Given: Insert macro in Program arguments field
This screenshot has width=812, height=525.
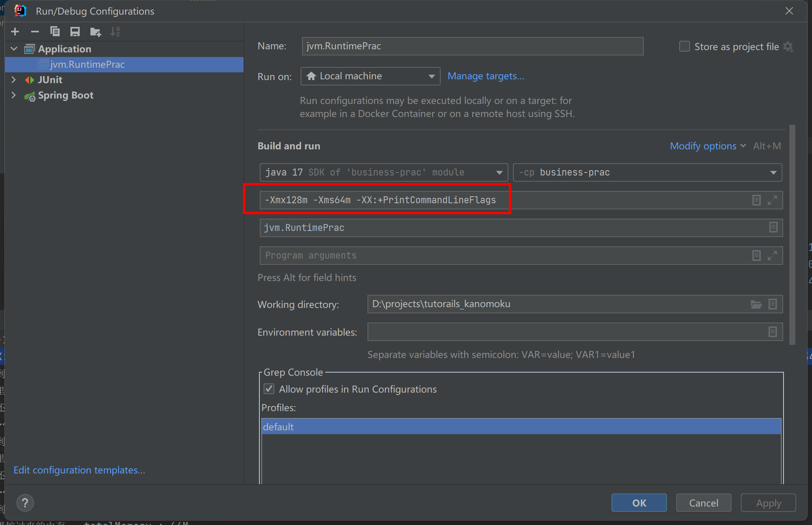Looking at the screenshot, I should tap(756, 256).
